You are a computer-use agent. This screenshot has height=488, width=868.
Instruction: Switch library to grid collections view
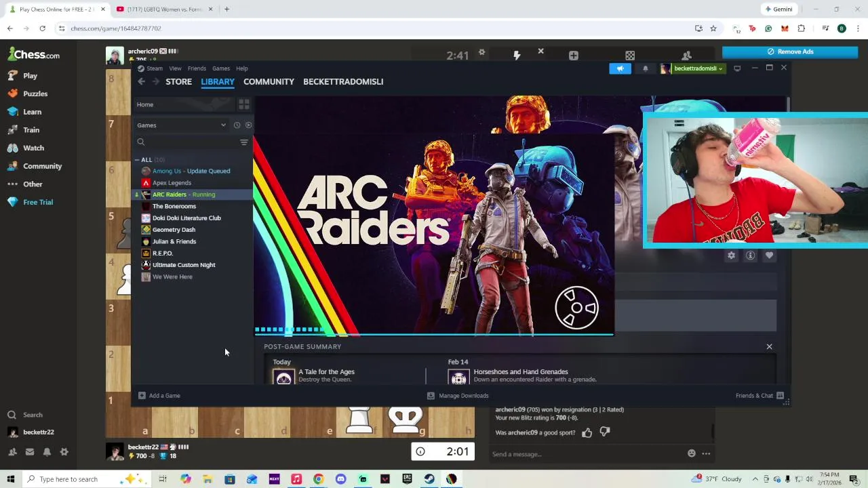243,104
